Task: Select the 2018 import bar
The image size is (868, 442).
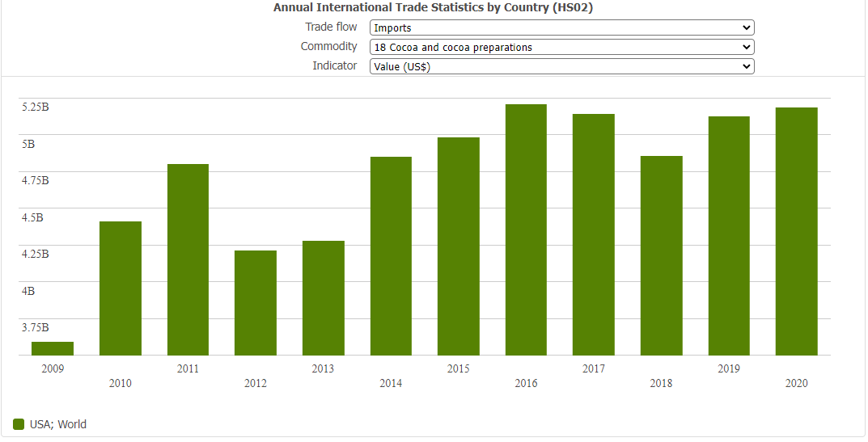Action: 661,255
